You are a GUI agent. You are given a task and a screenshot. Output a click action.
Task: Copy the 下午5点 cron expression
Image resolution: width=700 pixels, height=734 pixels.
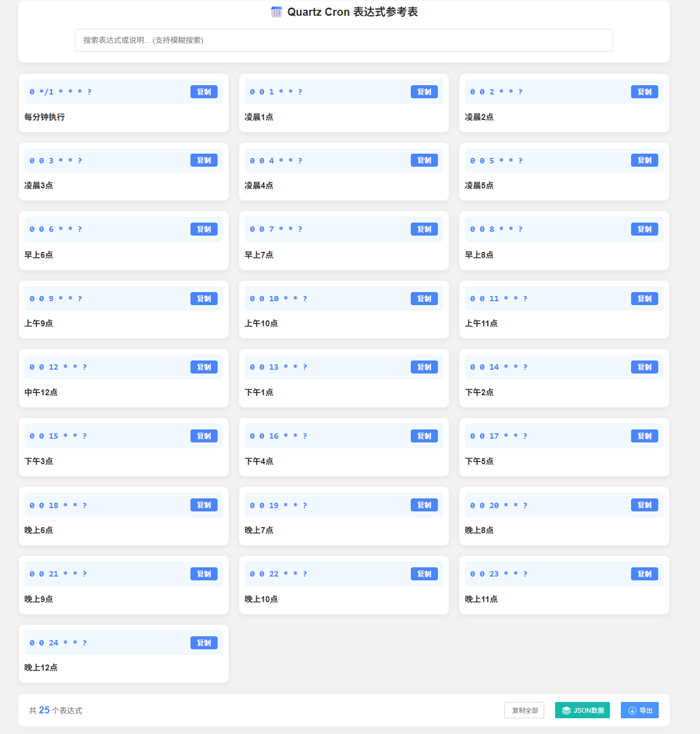click(645, 436)
